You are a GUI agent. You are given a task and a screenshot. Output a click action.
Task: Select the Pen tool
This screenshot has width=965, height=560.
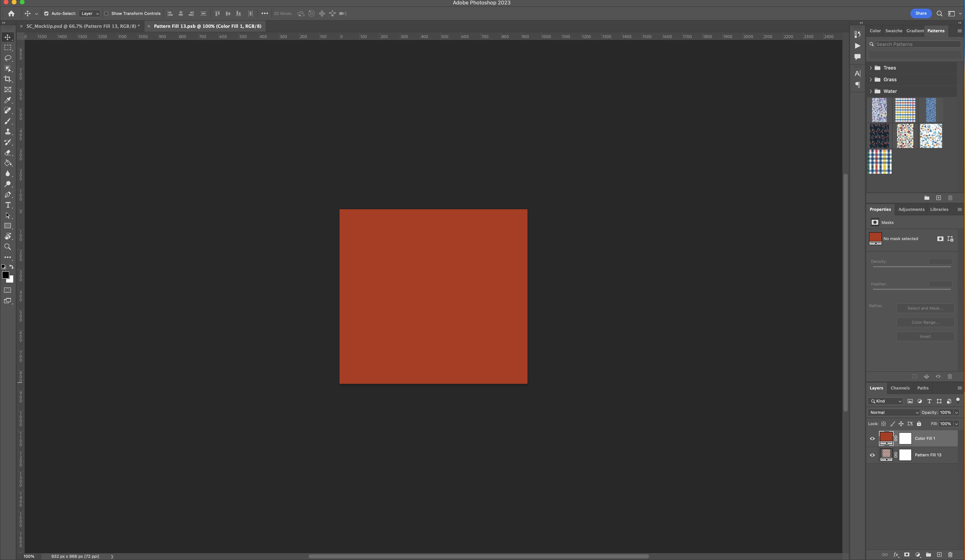[8, 195]
